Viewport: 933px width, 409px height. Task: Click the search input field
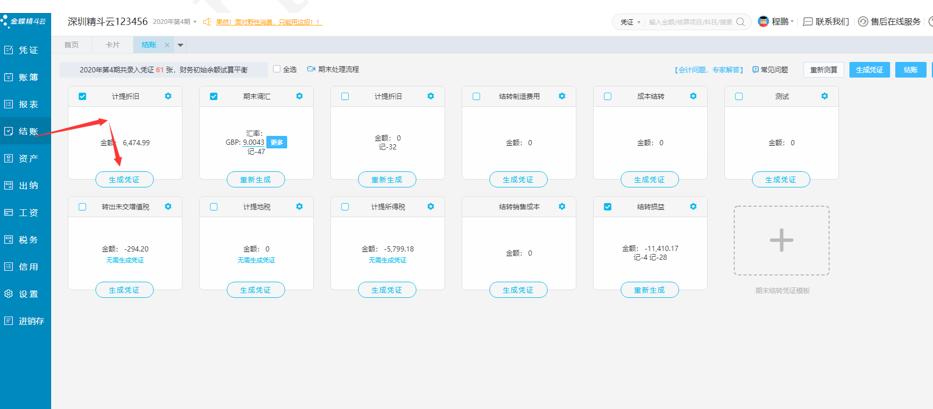pyautogui.click(x=690, y=22)
